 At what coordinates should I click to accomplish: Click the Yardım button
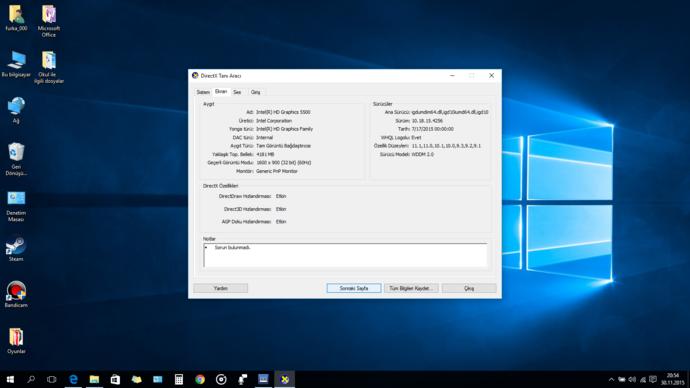coord(220,288)
